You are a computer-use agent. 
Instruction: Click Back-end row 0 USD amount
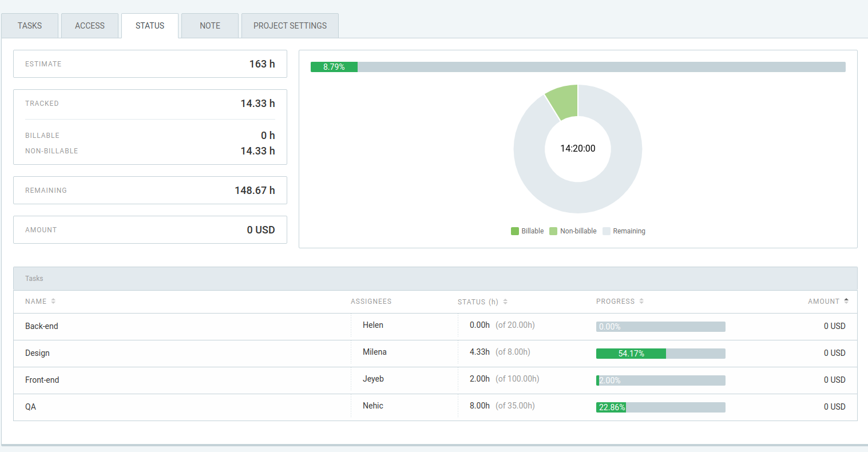click(835, 326)
